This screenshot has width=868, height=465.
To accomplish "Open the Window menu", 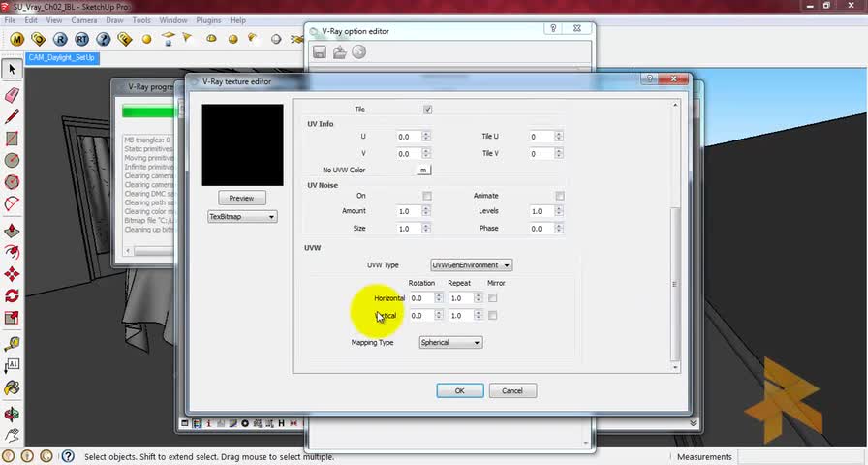I will pyautogui.click(x=173, y=20).
